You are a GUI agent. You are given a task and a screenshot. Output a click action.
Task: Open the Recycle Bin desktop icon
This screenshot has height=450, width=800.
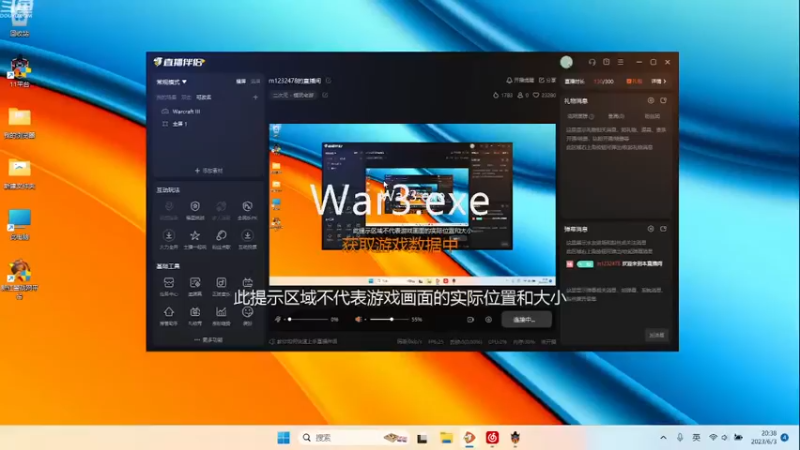[19, 19]
